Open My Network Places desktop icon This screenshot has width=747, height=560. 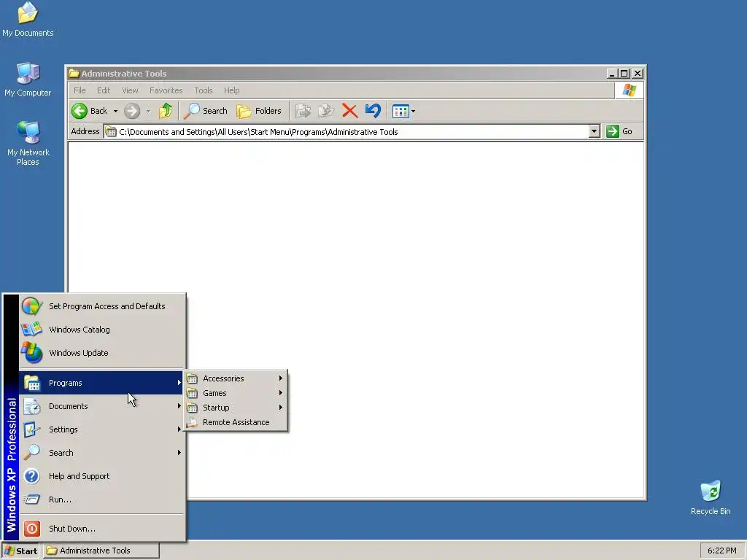[x=28, y=143]
